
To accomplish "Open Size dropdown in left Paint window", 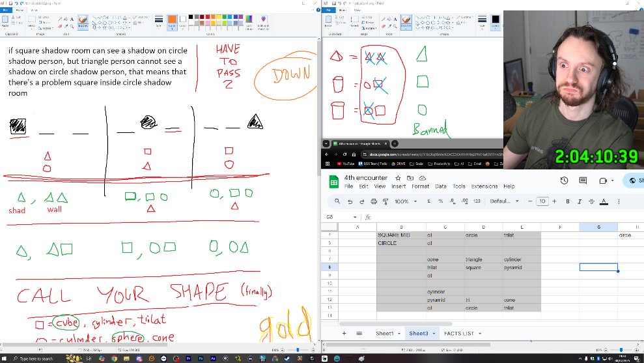I will [158, 22].
